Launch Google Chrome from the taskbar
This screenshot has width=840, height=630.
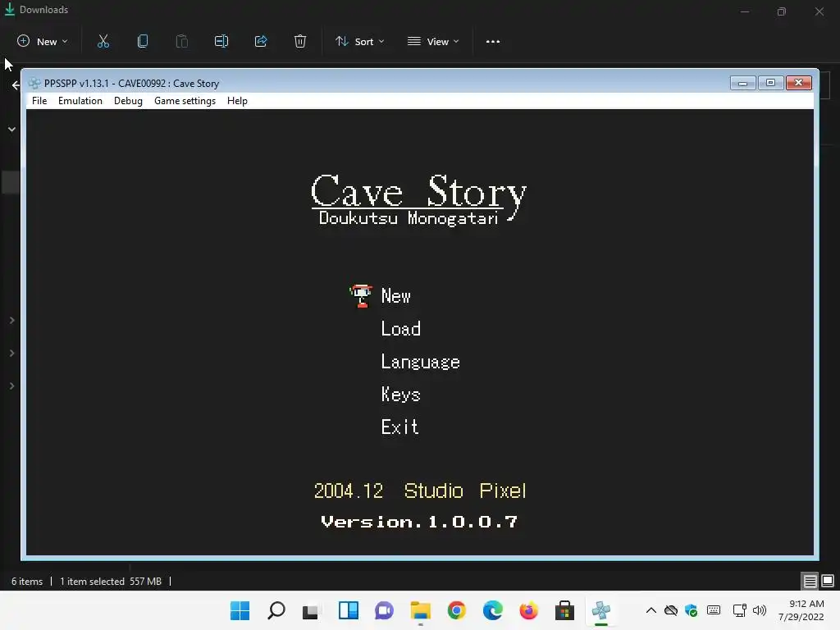pos(456,610)
